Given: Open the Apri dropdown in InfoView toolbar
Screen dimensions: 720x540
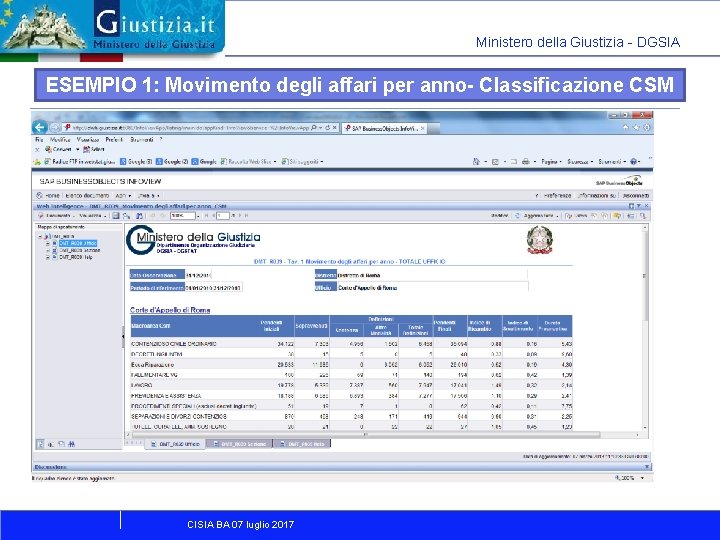Looking at the screenshot, I should [x=123, y=196].
